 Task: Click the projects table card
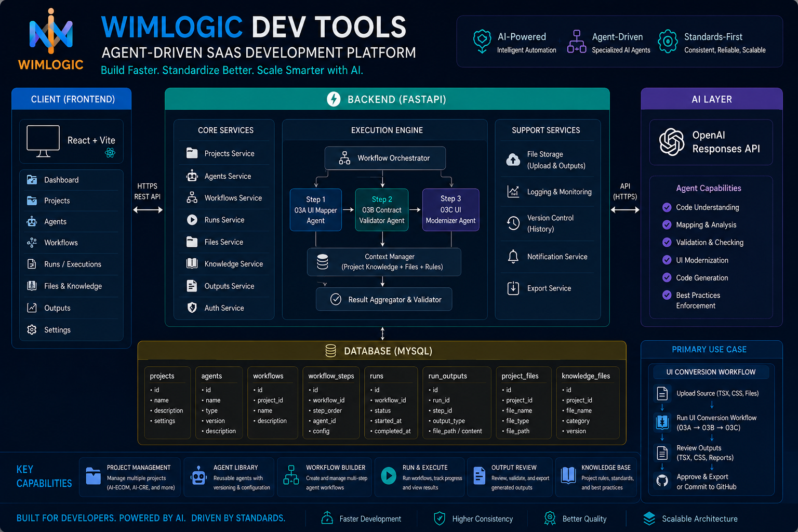coord(167,403)
